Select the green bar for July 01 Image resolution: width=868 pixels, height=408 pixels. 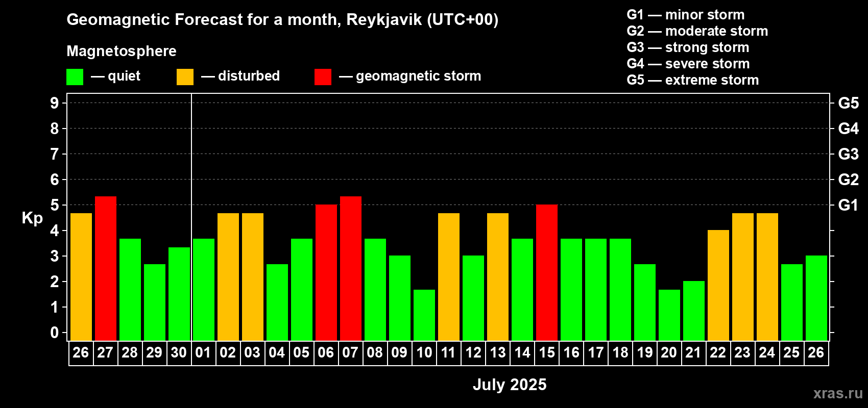coord(204,290)
